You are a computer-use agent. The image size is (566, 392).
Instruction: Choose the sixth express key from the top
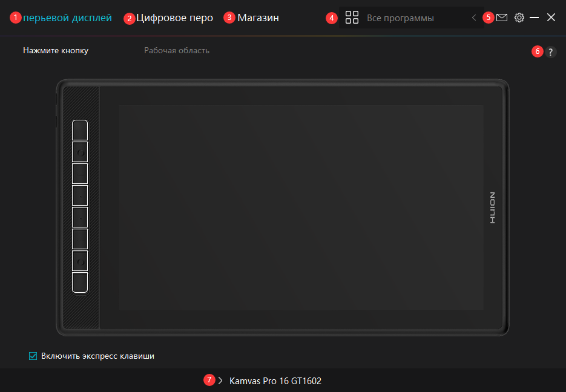click(x=80, y=239)
